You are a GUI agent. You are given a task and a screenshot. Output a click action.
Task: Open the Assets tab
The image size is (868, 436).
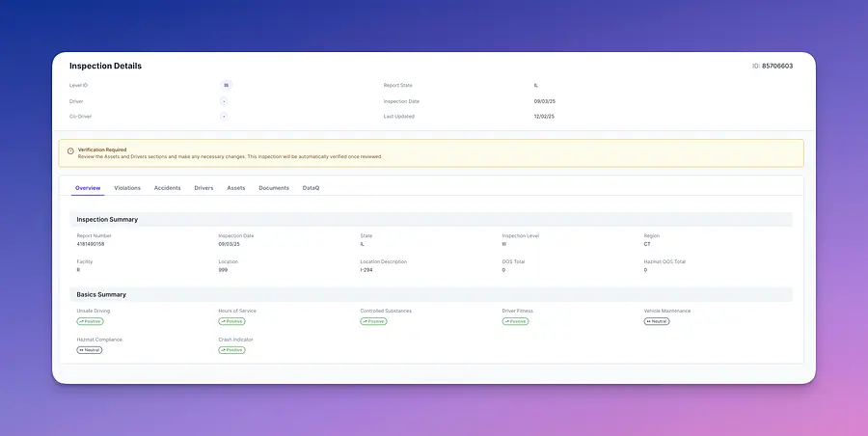pos(236,188)
